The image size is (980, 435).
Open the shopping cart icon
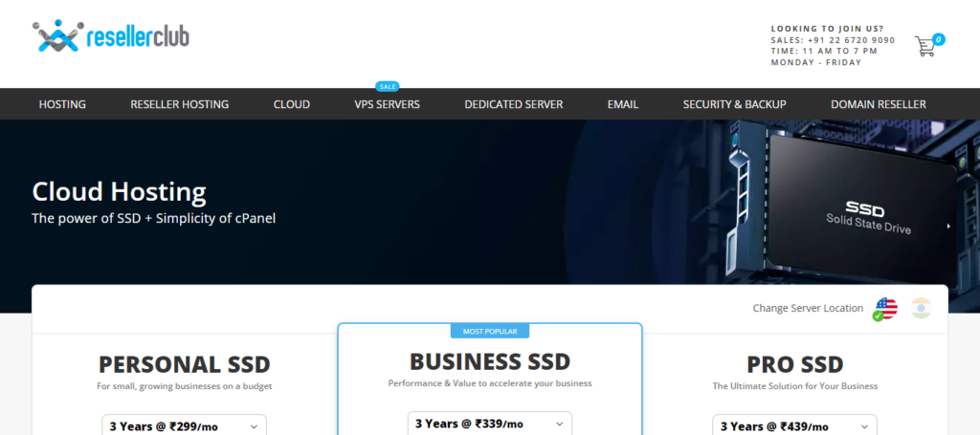(x=924, y=46)
